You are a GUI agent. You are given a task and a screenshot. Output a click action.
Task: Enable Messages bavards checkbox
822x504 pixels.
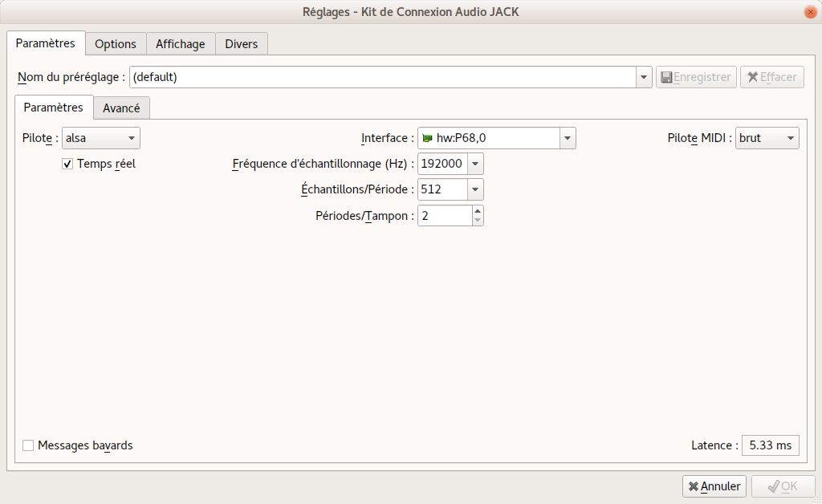tap(28, 445)
